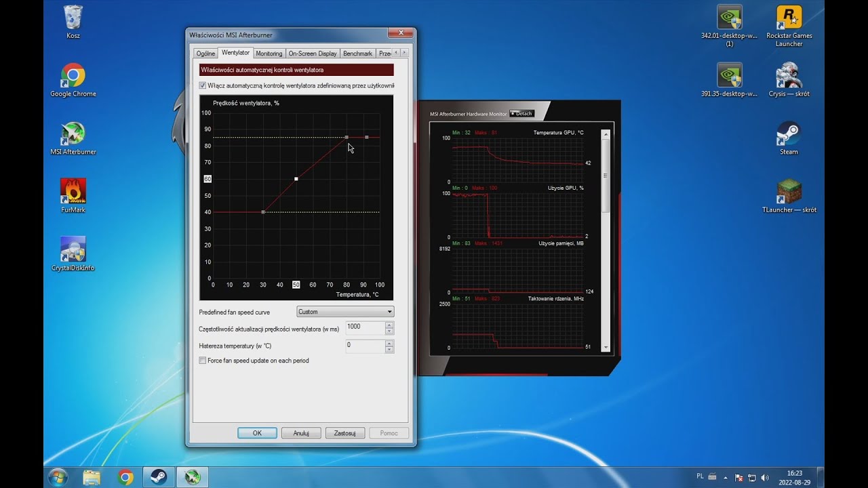Screen dimensions: 868x488
Task: Click the Taktowanie rdzenia, MHz graph label
Action: pos(556,298)
